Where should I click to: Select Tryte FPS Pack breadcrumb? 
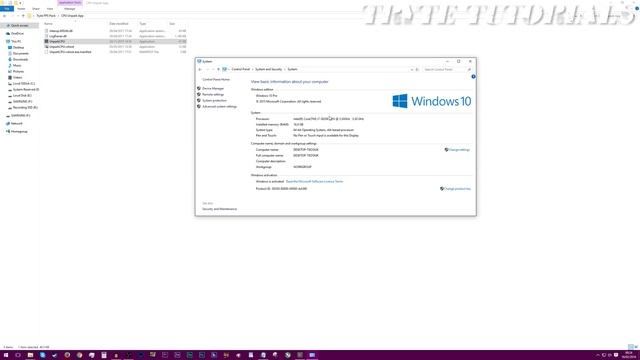pyautogui.click(x=46, y=16)
